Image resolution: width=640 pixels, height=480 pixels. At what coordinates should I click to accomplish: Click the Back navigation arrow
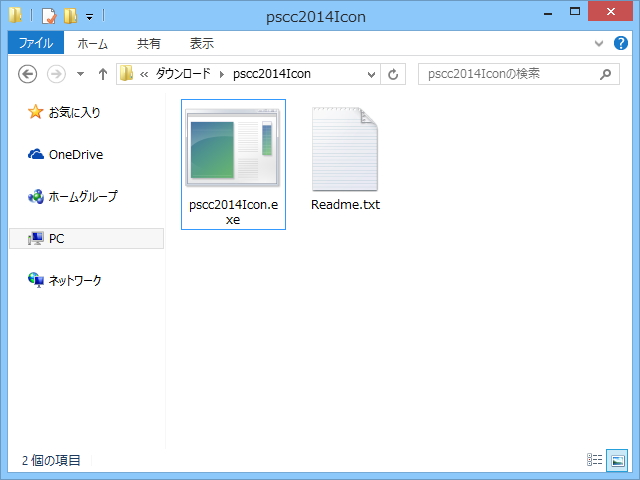click(28, 74)
